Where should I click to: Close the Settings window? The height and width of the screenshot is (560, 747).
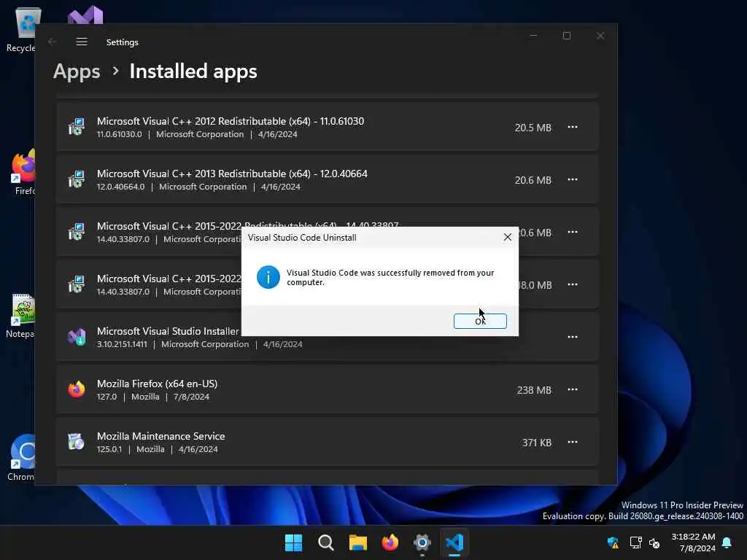pos(600,36)
